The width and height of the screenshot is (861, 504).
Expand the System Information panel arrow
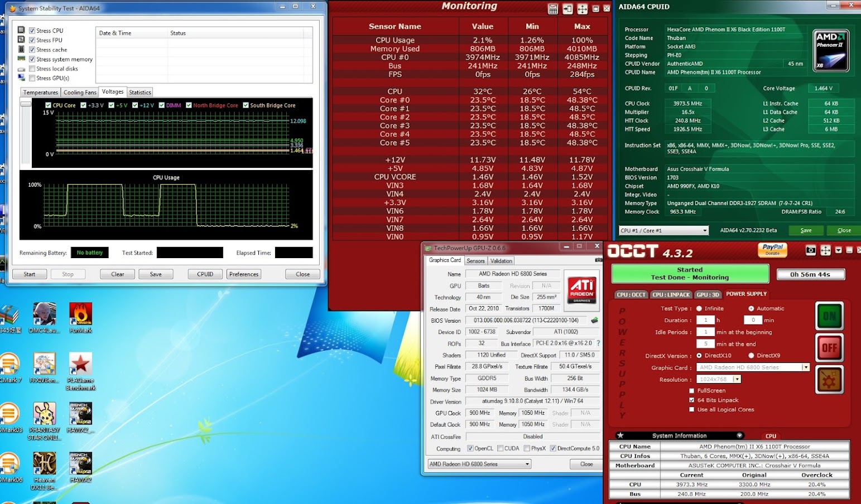pyautogui.click(x=739, y=435)
